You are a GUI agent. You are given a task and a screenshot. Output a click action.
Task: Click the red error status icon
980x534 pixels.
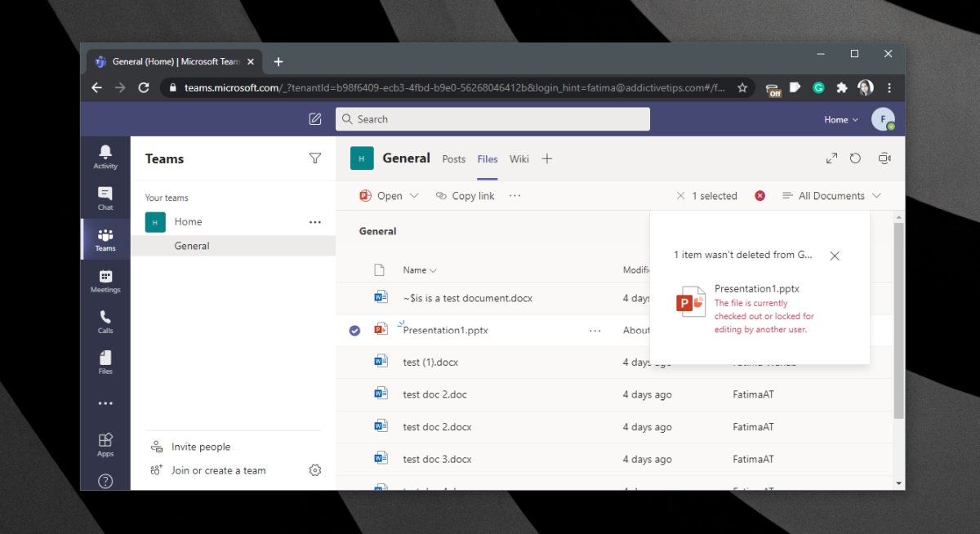click(760, 196)
